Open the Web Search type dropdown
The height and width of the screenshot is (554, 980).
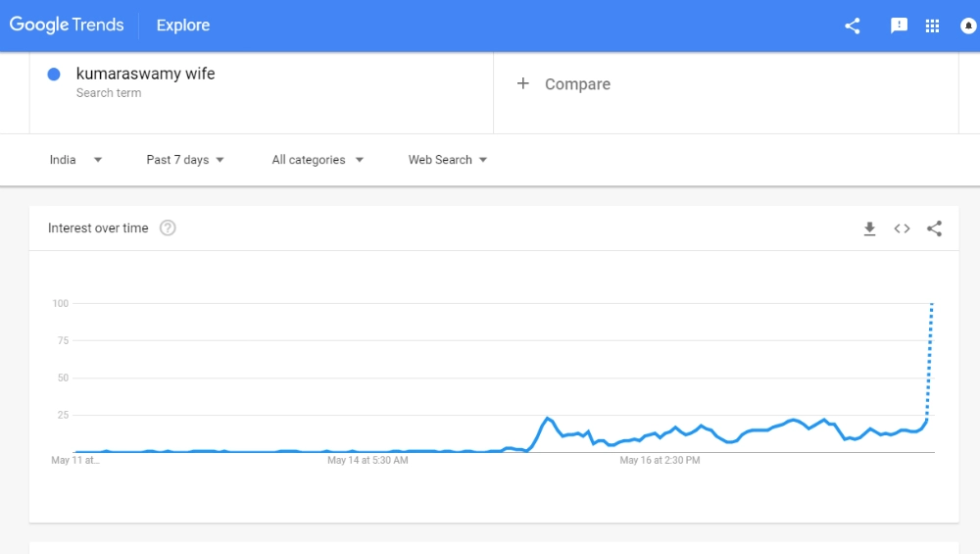click(448, 160)
